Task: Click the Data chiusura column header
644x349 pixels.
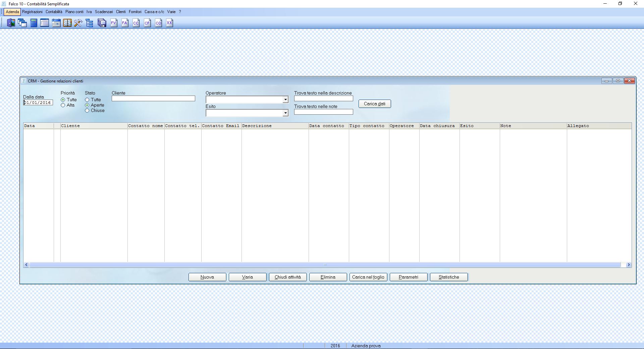Action: click(x=439, y=126)
